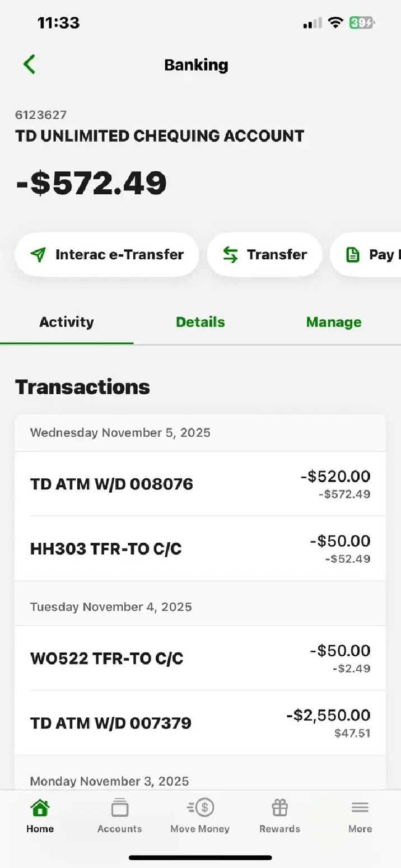This screenshot has height=868, width=401.
Task: Open Rewards gift icon
Action: (x=279, y=816)
